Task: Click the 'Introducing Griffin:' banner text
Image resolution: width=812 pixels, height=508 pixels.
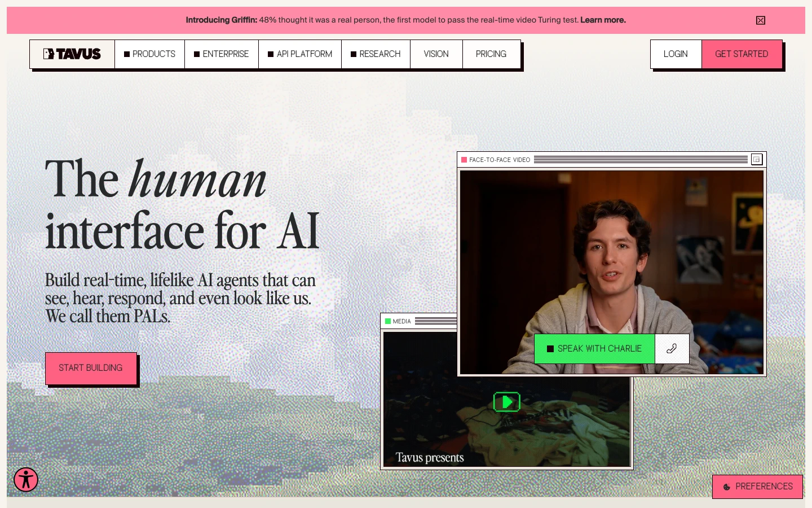Action: pyautogui.click(x=222, y=20)
